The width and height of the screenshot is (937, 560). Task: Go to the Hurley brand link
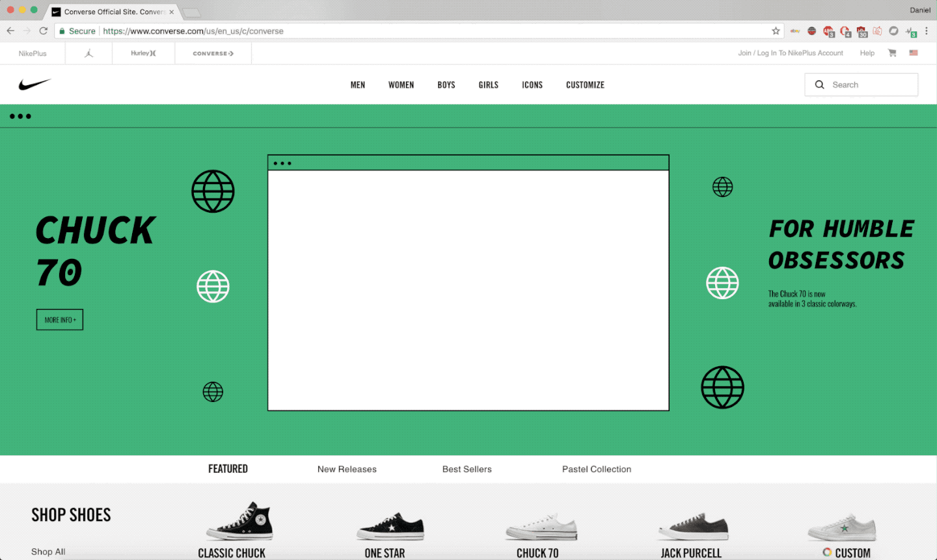click(143, 53)
